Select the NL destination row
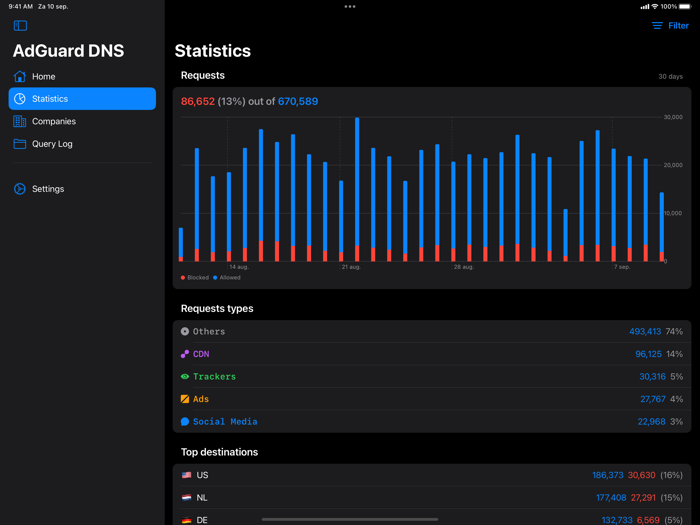700x525 pixels. click(x=432, y=497)
